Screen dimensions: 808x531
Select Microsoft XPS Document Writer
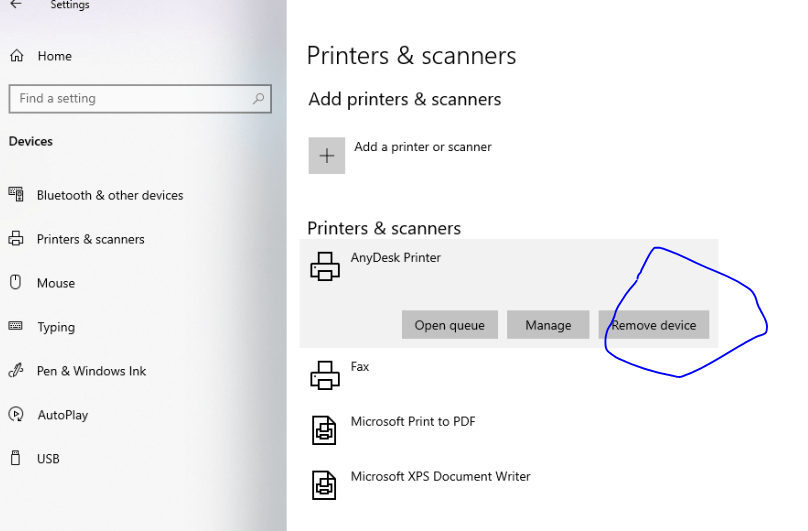(440, 477)
